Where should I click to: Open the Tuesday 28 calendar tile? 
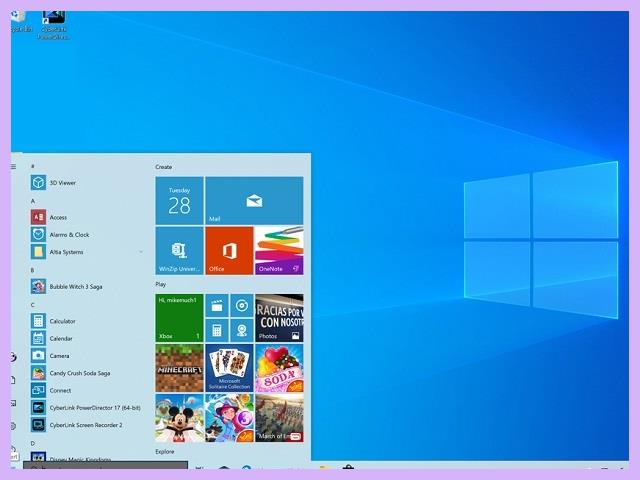coord(179,200)
